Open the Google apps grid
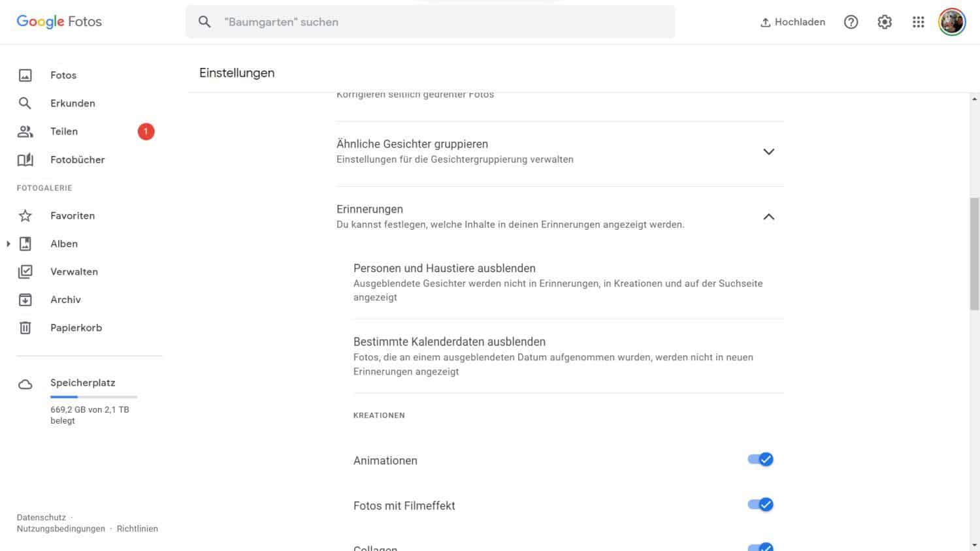The image size is (980, 551). point(918,22)
